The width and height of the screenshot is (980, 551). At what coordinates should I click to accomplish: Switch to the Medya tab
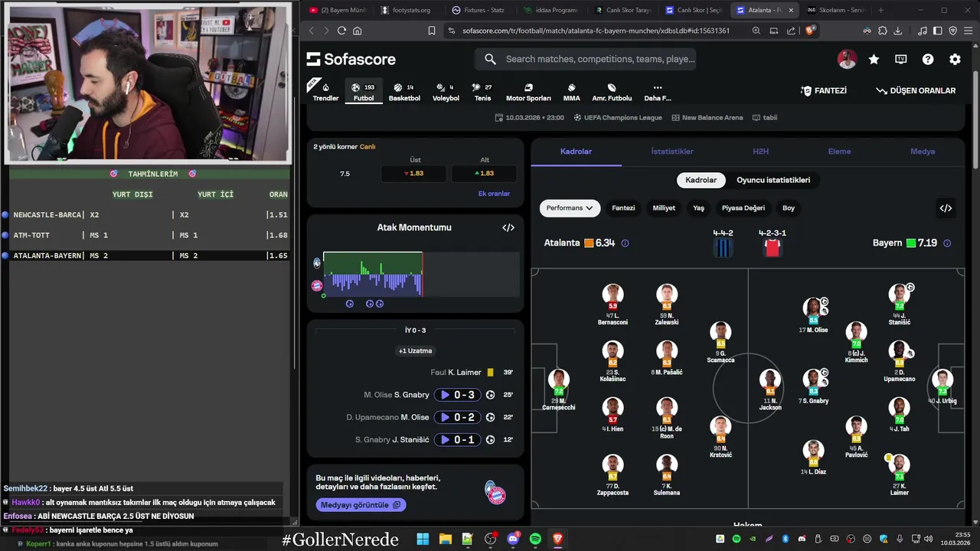point(923,152)
